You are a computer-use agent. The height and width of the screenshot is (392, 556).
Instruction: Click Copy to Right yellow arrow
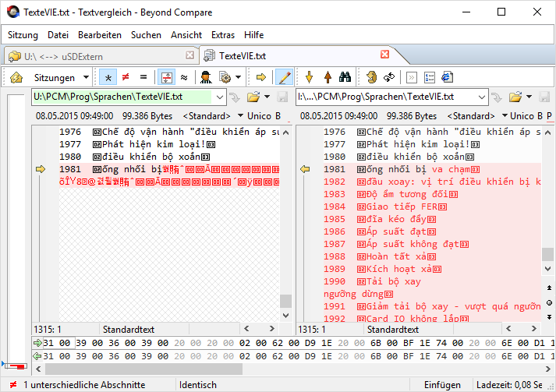[x=261, y=77]
